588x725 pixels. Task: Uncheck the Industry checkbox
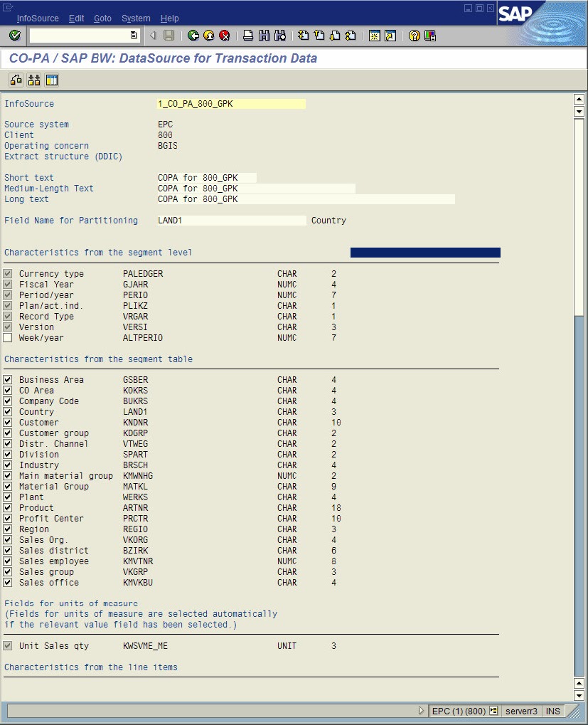coord(7,465)
